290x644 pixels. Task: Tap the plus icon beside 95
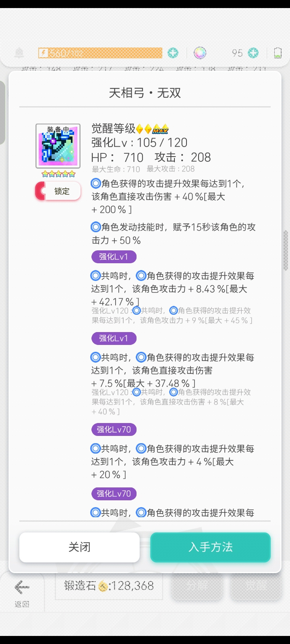pyautogui.click(x=253, y=53)
